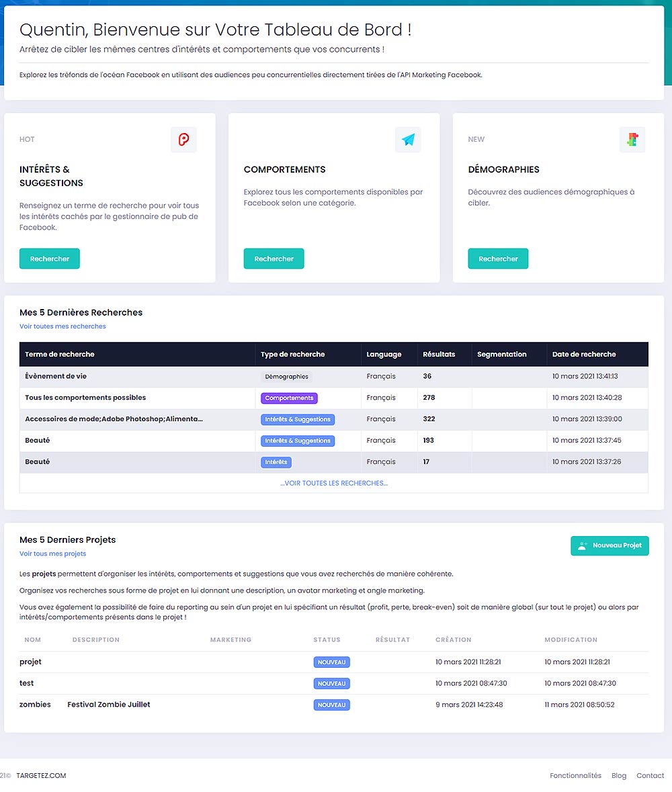Click the NOM column header
Screen dimensions: 672x792
(x=33, y=640)
